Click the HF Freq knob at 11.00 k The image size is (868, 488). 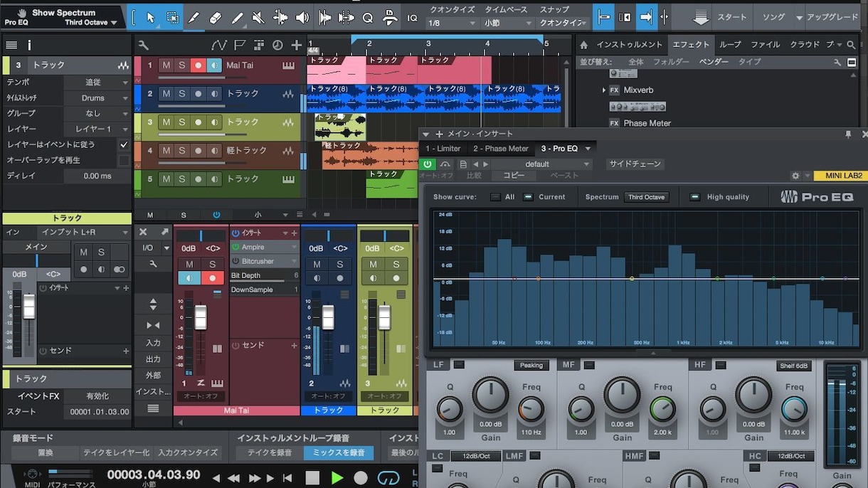pyautogui.click(x=794, y=409)
